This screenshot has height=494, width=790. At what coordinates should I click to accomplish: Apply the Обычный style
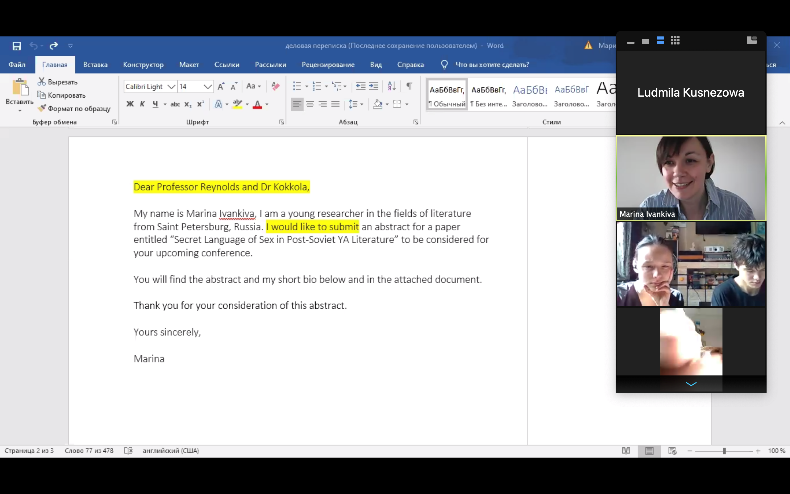(447, 95)
